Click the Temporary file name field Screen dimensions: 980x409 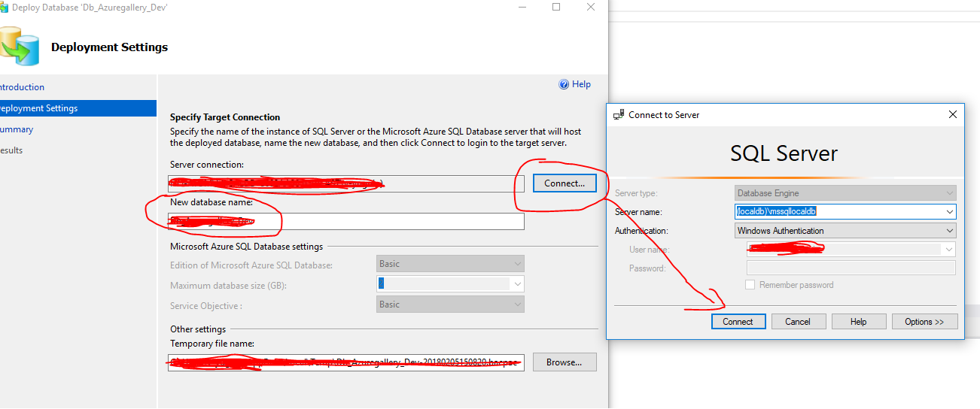pyautogui.click(x=346, y=362)
